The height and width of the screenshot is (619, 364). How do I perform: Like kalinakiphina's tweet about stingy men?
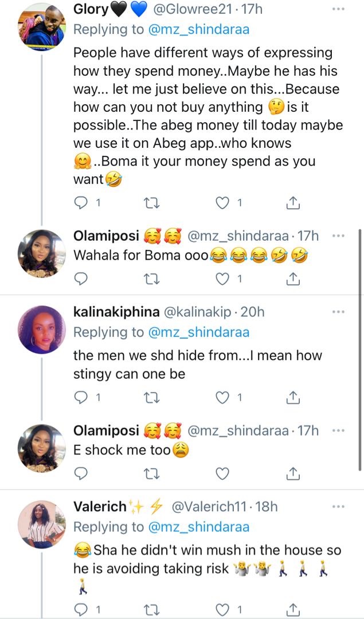[222, 397]
